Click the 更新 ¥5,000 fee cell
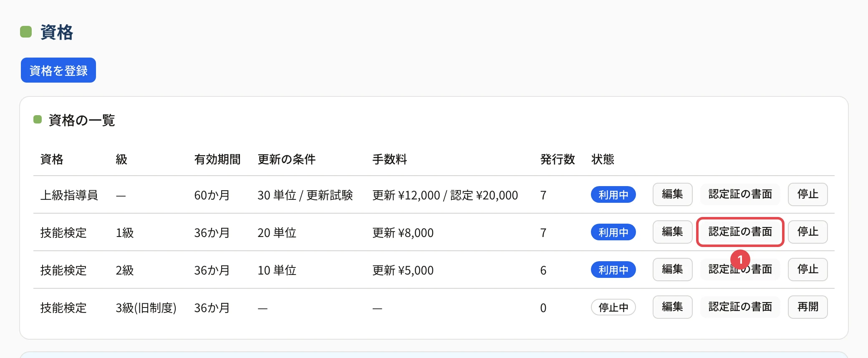Image resolution: width=868 pixels, height=358 pixels. click(403, 270)
